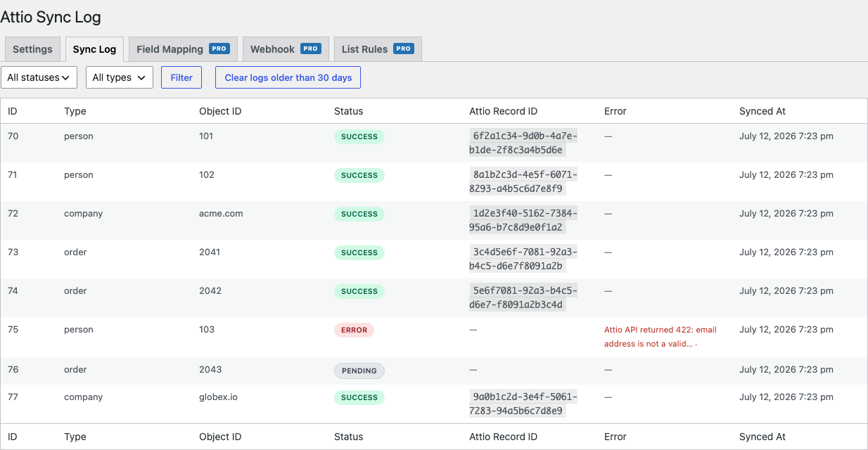The height and width of the screenshot is (450, 868).
Task: Click the Status column header at top
Action: (349, 111)
